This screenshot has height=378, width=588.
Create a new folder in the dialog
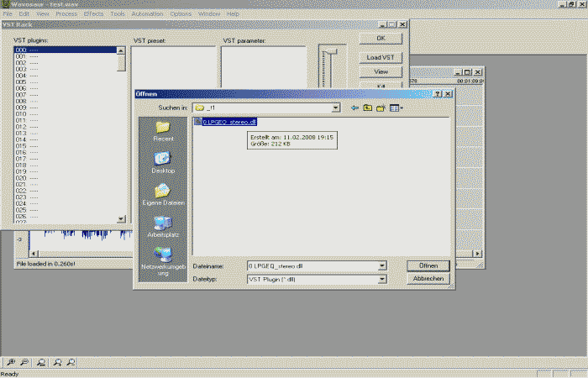(x=381, y=108)
